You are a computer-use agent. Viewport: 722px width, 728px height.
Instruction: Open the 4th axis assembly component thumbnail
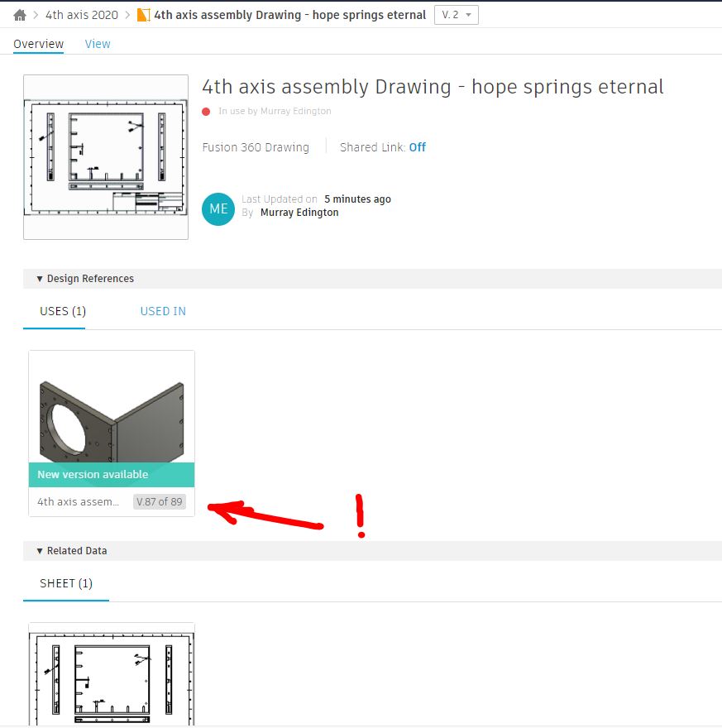(x=111, y=409)
